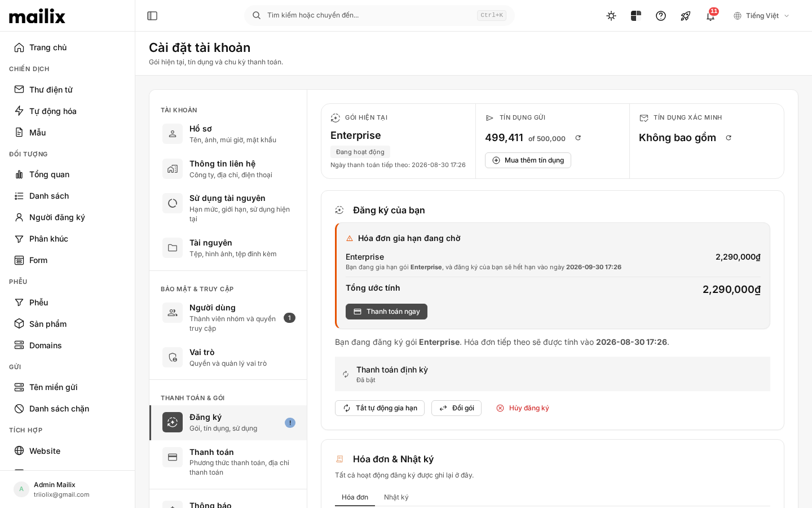Click the Trang chủ home icon
The width and height of the screenshot is (812, 508).
(19, 47)
